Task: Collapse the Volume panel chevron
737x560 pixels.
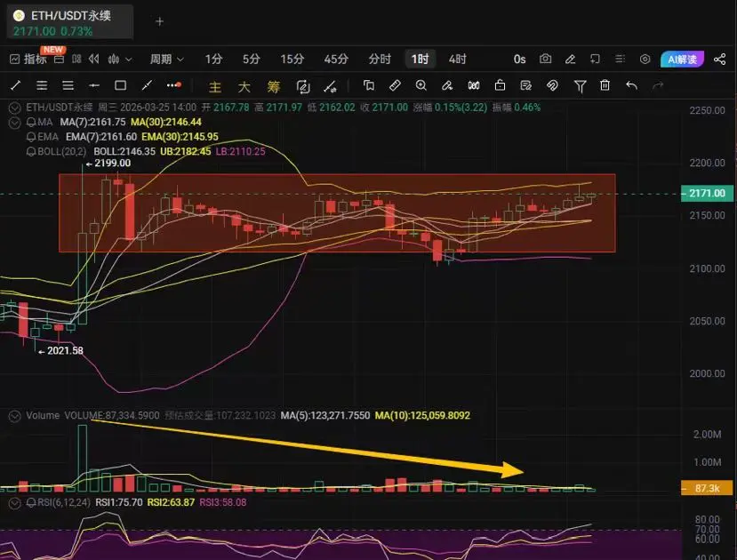Action: (x=15, y=416)
